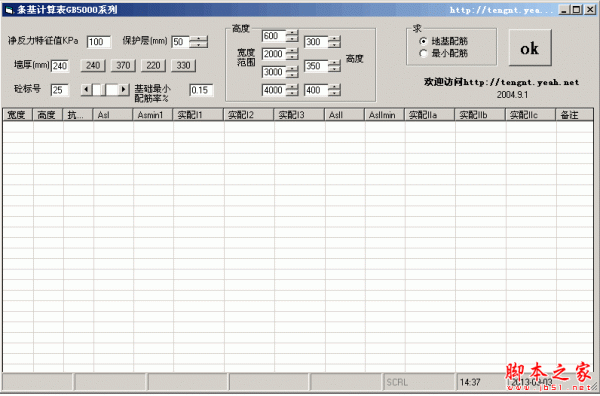Decrease the 2000 width value

click(292, 57)
